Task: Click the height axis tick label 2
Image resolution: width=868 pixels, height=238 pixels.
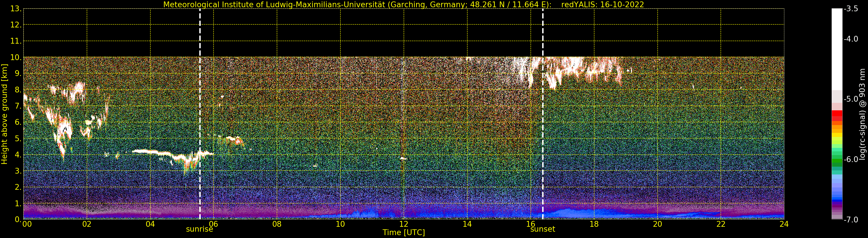Action: click(18, 187)
